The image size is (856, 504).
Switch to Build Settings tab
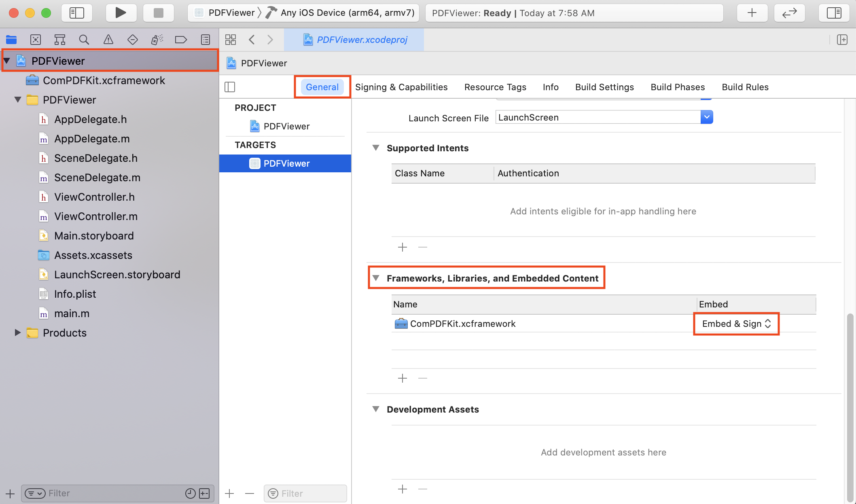604,87
